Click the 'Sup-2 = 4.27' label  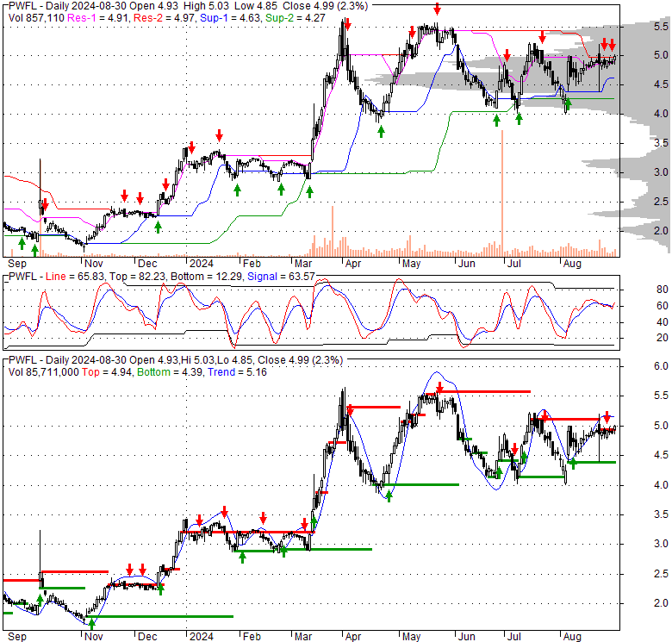click(x=296, y=18)
